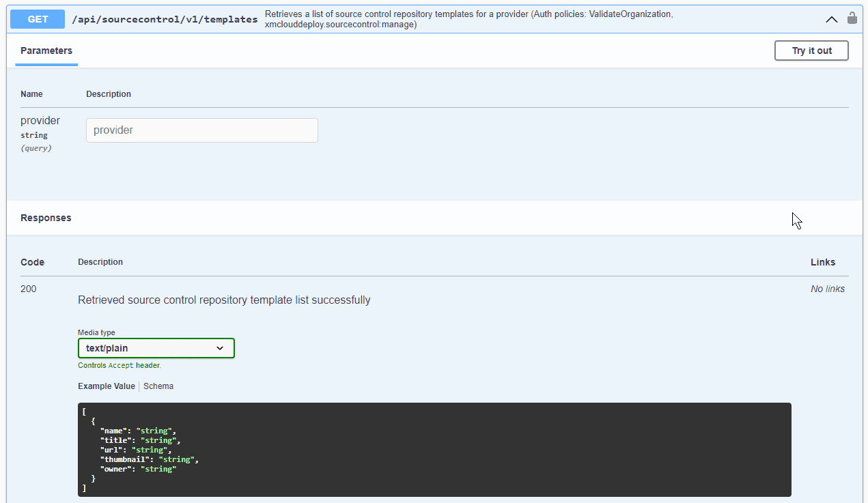This screenshot has height=503, width=868.
Task: Select the Example Value tab
Action: click(x=106, y=386)
